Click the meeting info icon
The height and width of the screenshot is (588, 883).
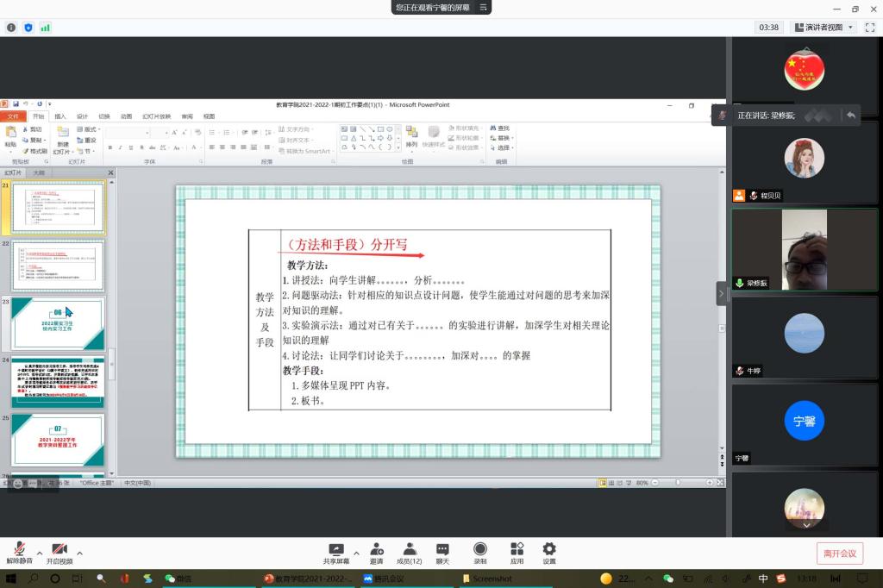coord(11,28)
